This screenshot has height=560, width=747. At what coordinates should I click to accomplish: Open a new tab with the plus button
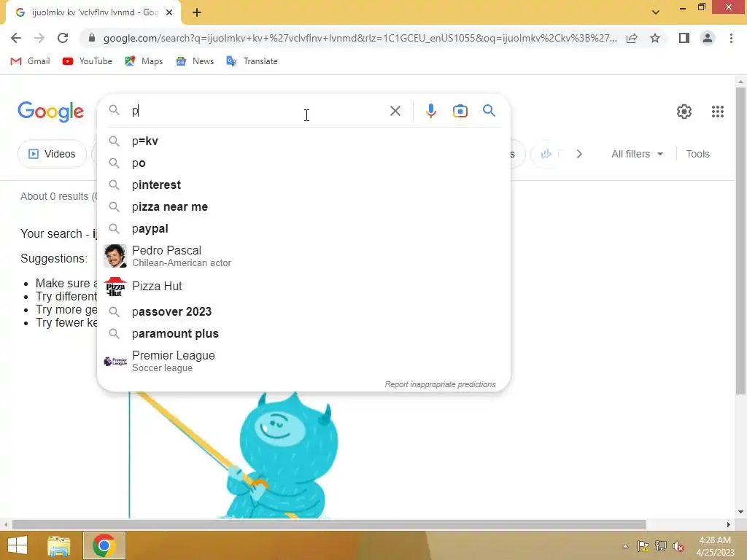point(197,13)
